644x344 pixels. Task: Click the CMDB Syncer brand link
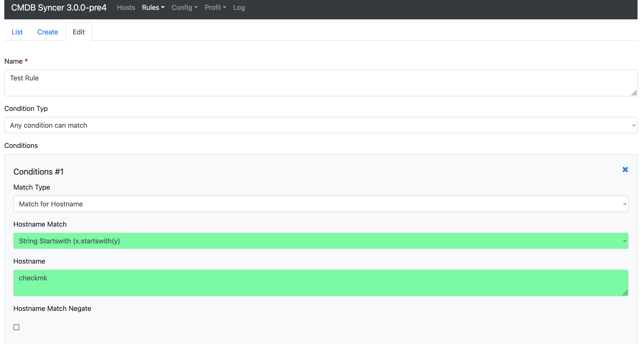point(59,8)
